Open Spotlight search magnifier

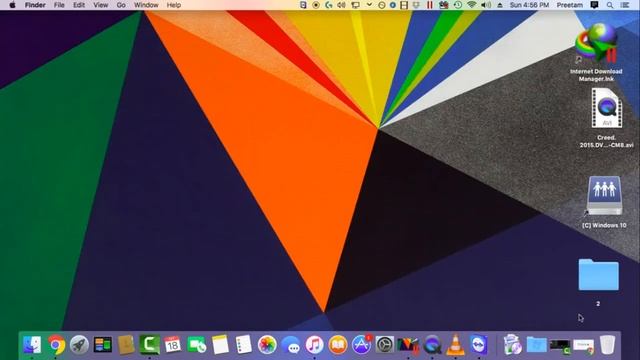point(610,5)
